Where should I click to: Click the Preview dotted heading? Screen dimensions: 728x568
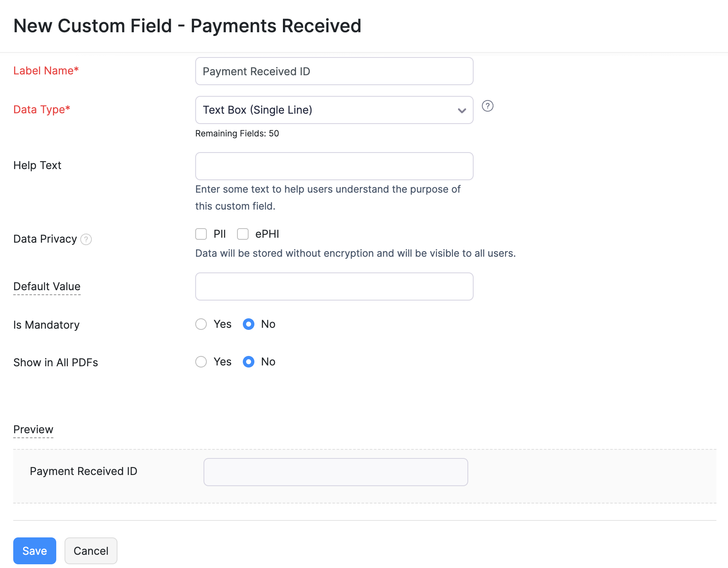33,430
